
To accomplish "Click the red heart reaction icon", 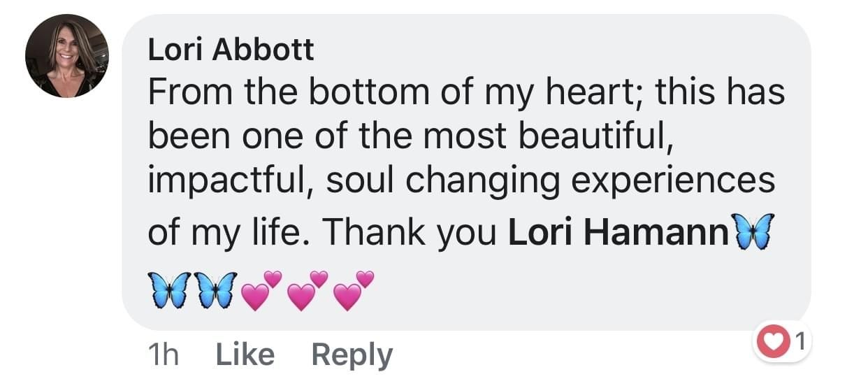I will point(772,343).
